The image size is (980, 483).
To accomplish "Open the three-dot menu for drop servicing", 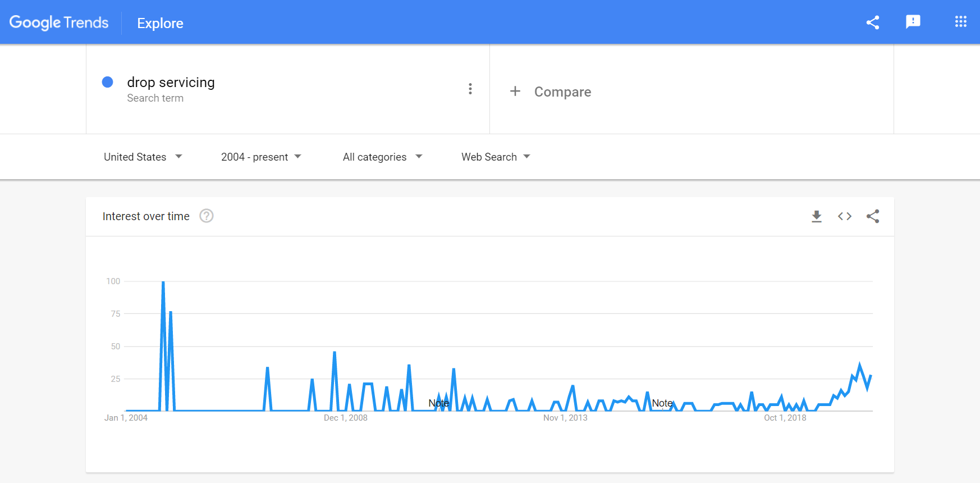I will tap(470, 89).
